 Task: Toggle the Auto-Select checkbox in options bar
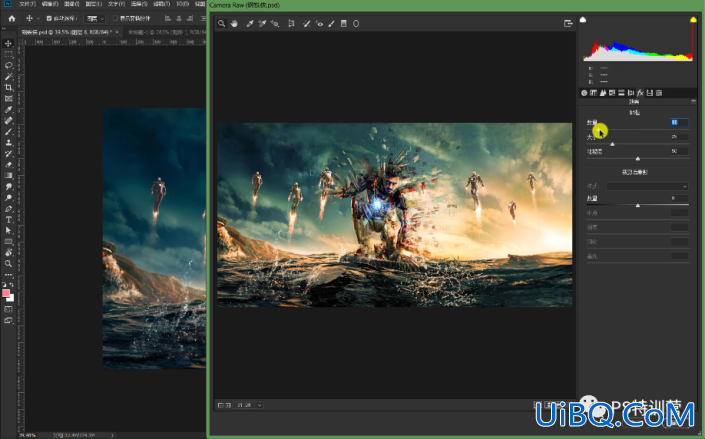pos(49,18)
